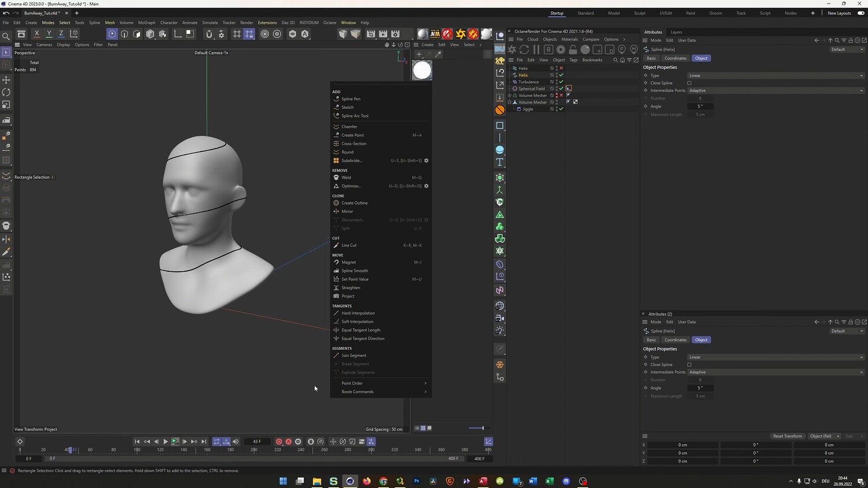Open Intermediate Points dropdown in lower Attributes
The image size is (868, 488).
coord(776,372)
